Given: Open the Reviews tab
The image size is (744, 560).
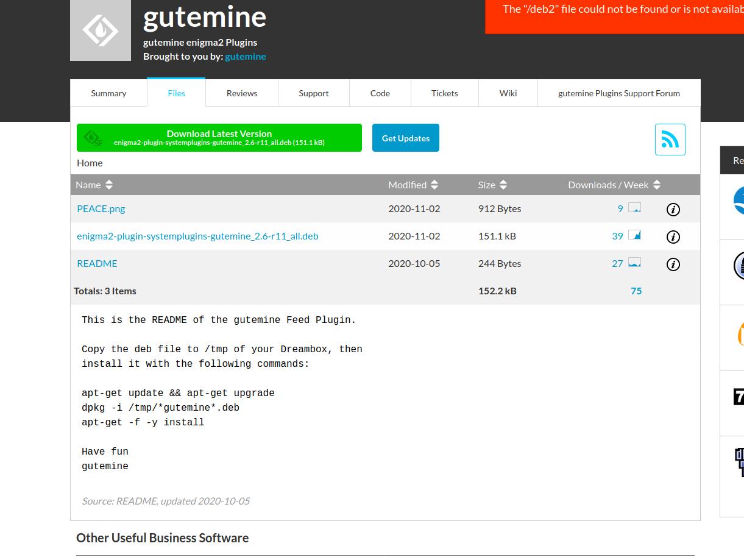Looking at the screenshot, I should pos(242,93).
